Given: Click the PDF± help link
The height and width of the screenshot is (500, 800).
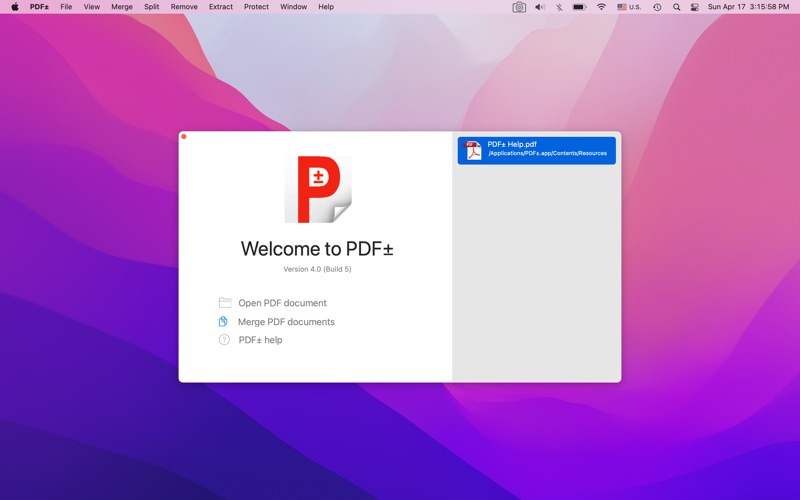Looking at the screenshot, I should 260,340.
